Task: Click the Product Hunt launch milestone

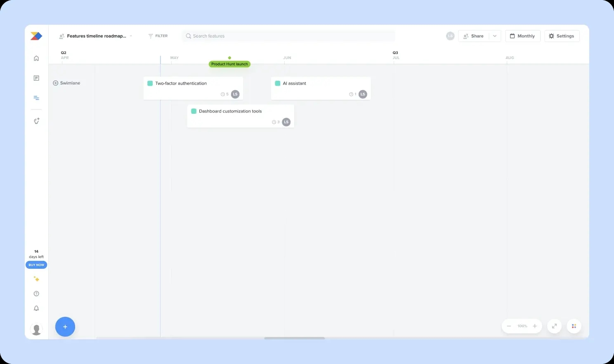Action: pyautogui.click(x=229, y=64)
